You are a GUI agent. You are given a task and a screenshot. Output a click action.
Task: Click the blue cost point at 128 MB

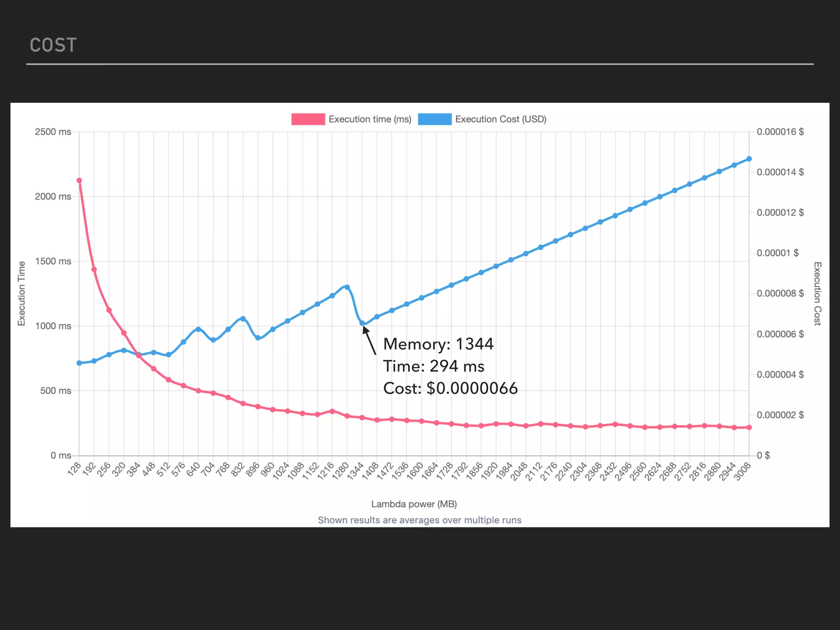click(x=79, y=363)
